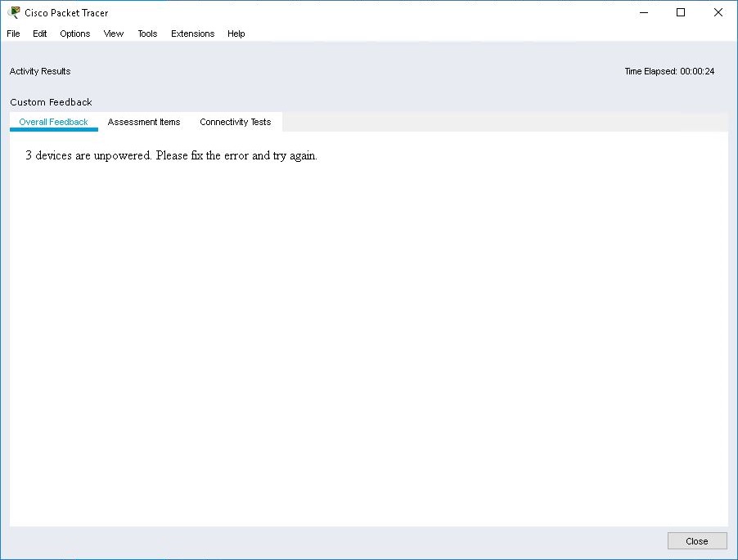Open the Options menu

(x=75, y=34)
